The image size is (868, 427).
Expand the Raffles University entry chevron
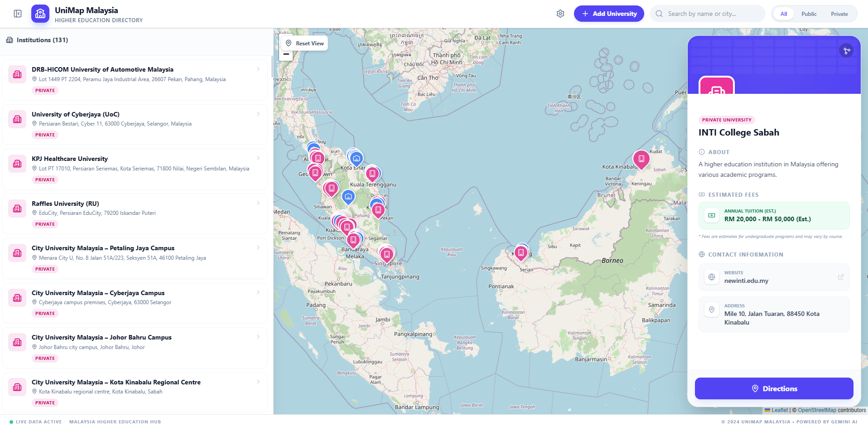point(258,203)
